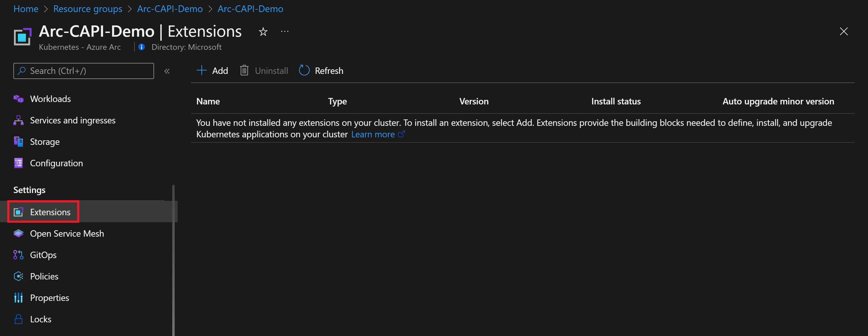Click the GitOps branch icon
Viewport: 868px width, 336px height.
click(18, 255)
